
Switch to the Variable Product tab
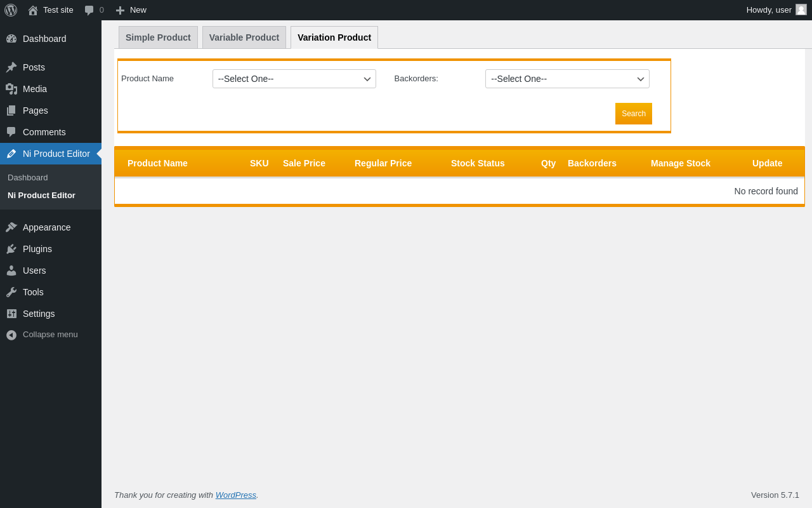tap(244, 37)
